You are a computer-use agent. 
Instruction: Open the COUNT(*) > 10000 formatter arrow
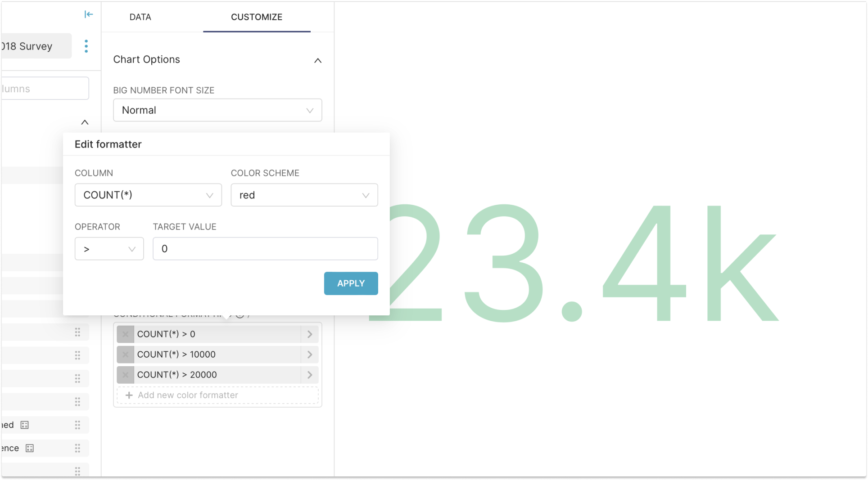coord(310,354)
